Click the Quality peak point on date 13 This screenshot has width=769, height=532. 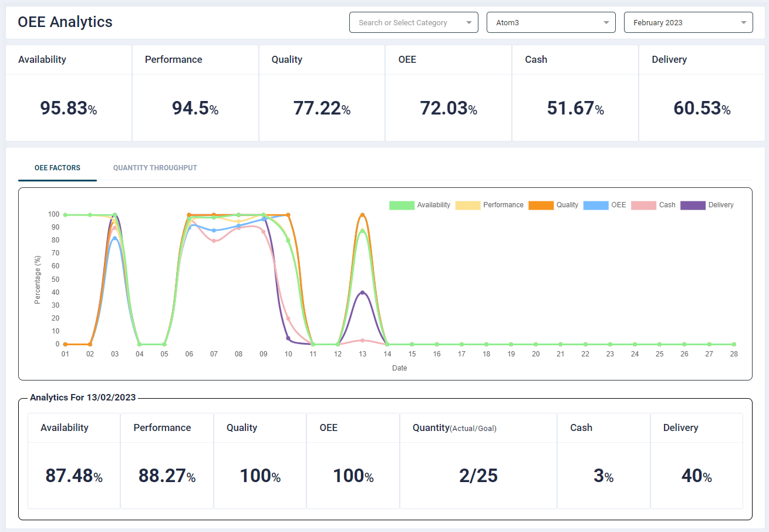[x=363, y=215]
